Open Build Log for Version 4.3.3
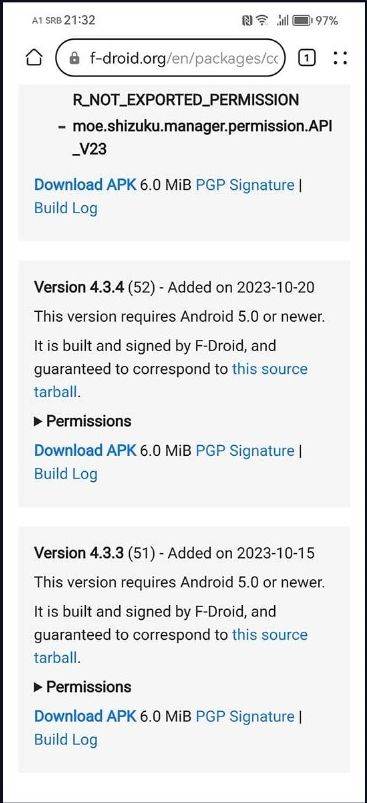The height and width of the screenshot is (803, 367). point(66,739)
